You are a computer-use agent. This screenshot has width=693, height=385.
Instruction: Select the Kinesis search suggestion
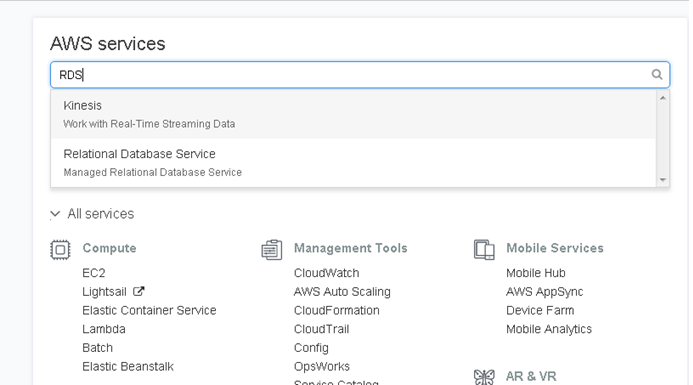pos(353,114)
